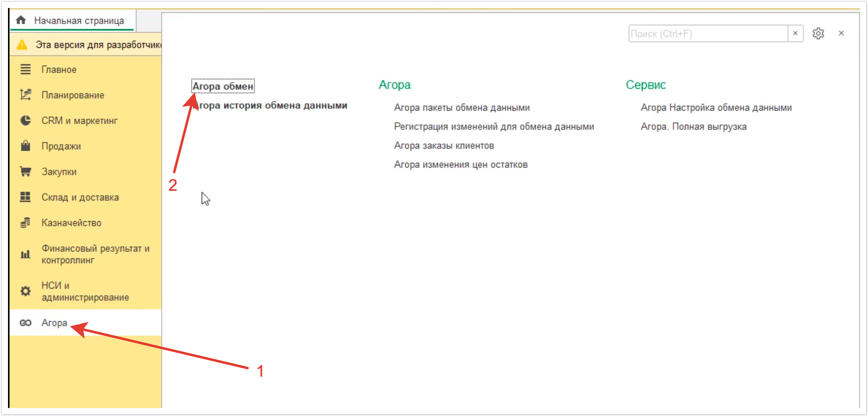Click the Продажи shopping bag icon
The image size is (868, 416).
pyautogui.click(x=25, y=146)
